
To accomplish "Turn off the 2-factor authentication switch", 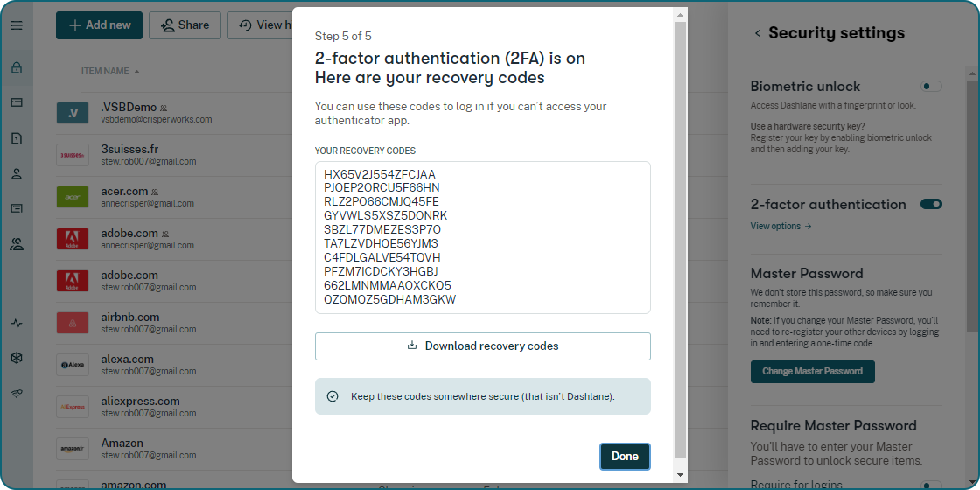I will tap(931, 204).
